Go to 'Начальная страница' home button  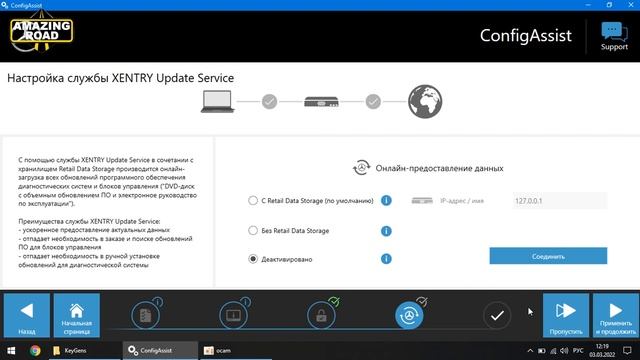pos(77,315)
